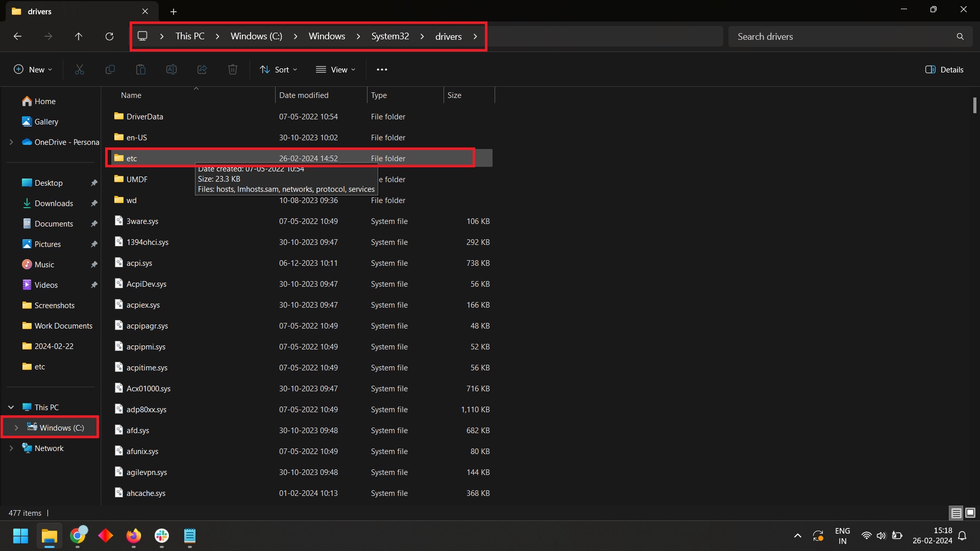Viewport: 980px width, 551px height.
Task: Switch to details list view icon
Action: pos(956,513)
